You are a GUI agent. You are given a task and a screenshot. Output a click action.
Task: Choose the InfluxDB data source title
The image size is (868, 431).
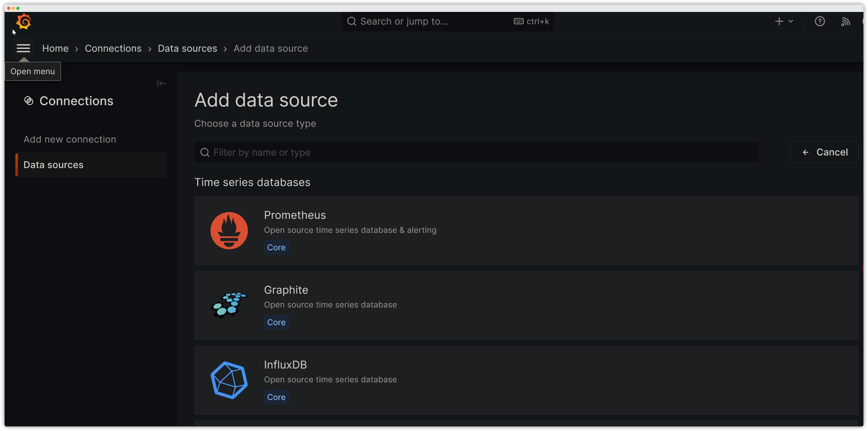tap(285, 365)
